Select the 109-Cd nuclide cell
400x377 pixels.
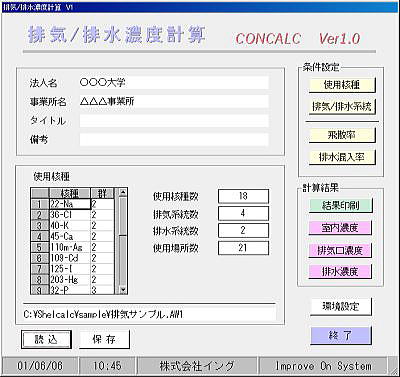70,258
